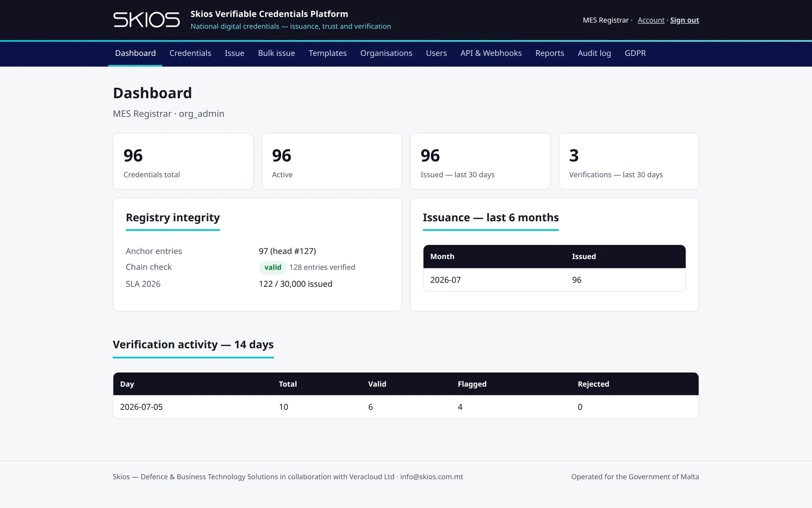Click the Credentials total card
The height and width of the screenshot is (508, 812).
pos(183,161)
